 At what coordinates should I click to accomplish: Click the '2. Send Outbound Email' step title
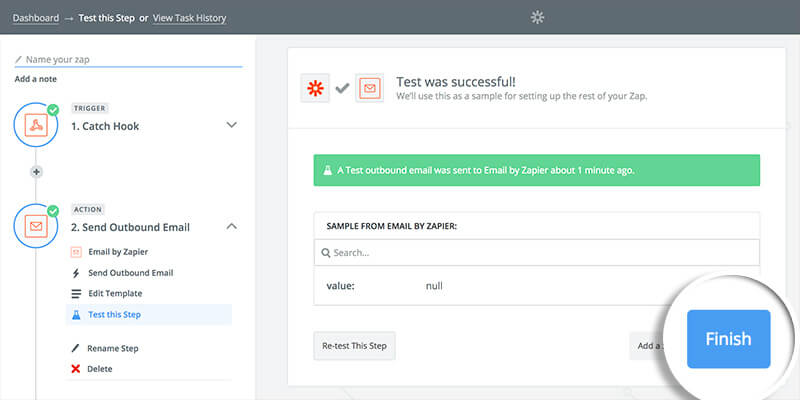tap(130, 227)
